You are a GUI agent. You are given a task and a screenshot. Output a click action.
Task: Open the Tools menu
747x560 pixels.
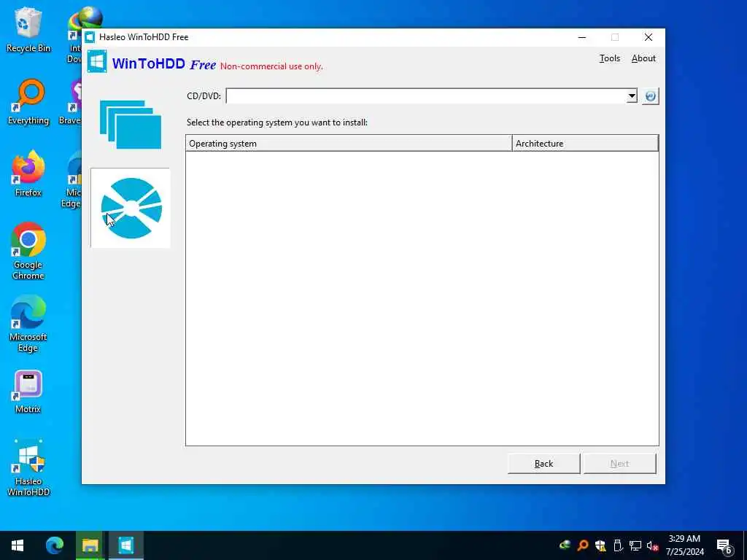click(609, 58)
